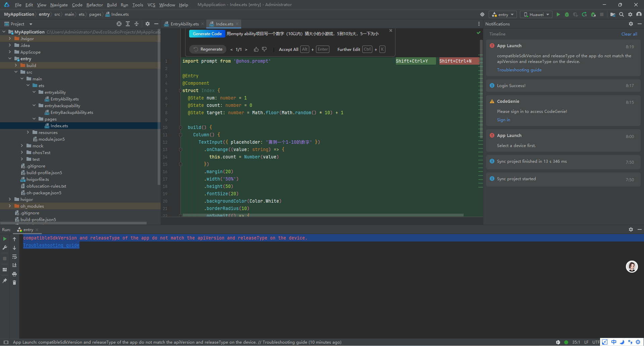The height and width of the screenshot is (346, 644).
Task: Open Troubleshooting guide link in Run console
Action: click(51, 245)
